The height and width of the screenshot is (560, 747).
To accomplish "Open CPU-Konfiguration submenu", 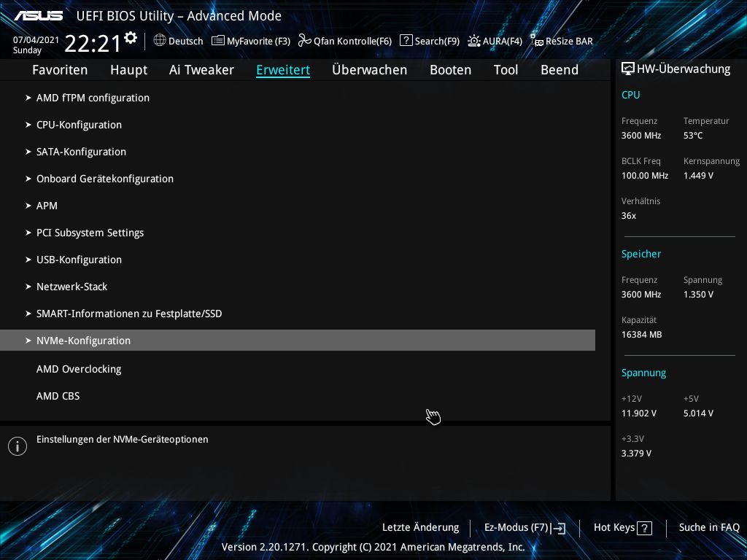I will pos(79,125).
